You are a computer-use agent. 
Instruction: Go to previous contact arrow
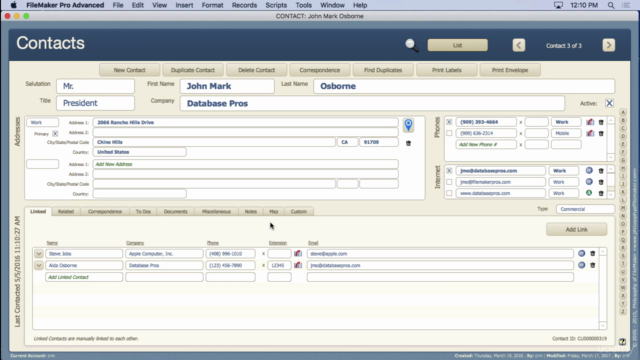point(519,45)
